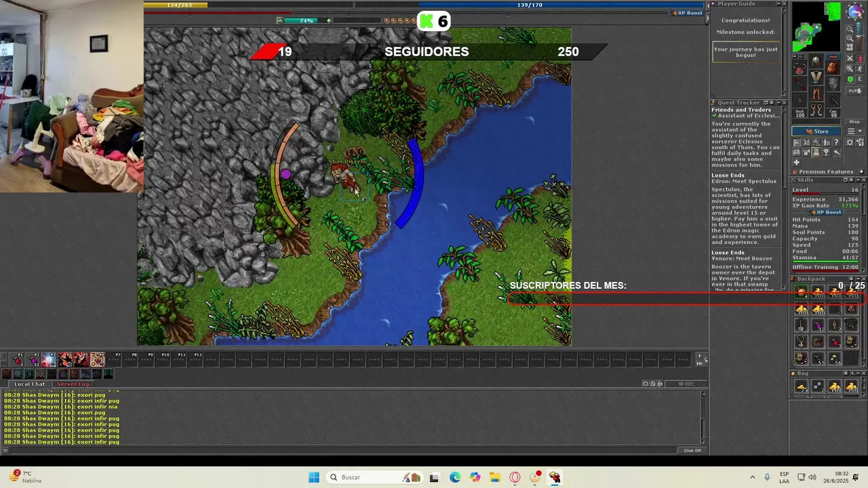The image size is (868, 488).
Task: Switch to Local Chat tab
Action: tap(29, 384)
